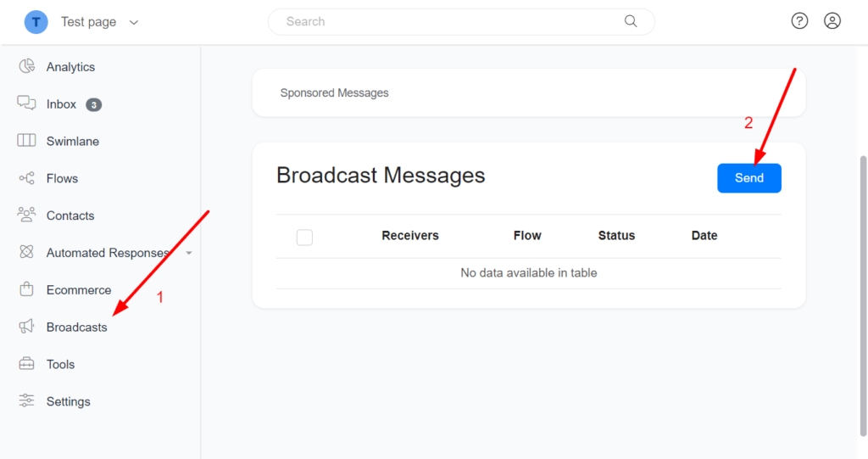Go to Broadcasts in the sidebar

pos(76,327)
